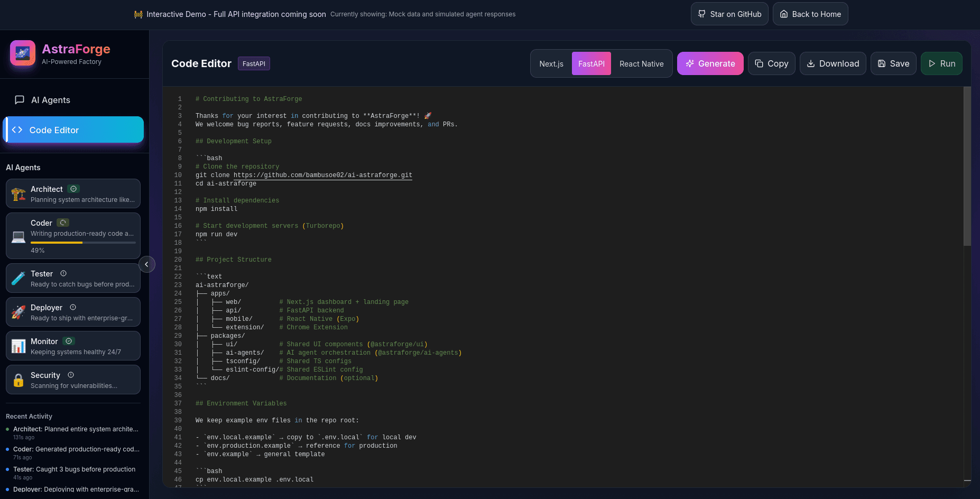Click the Security clock status icon
Screen dimensions: 980x499
coord(71,375)
